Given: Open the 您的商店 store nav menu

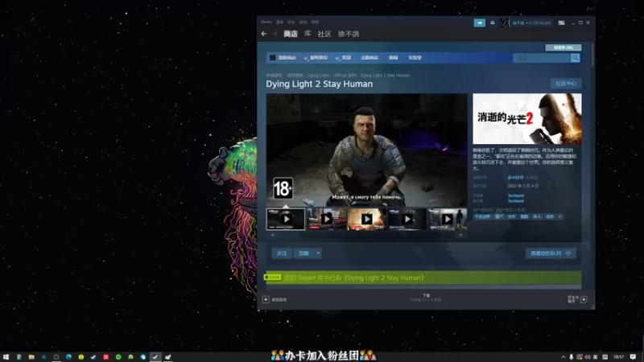Looking at the screenshot, I should tap(287, 58).
